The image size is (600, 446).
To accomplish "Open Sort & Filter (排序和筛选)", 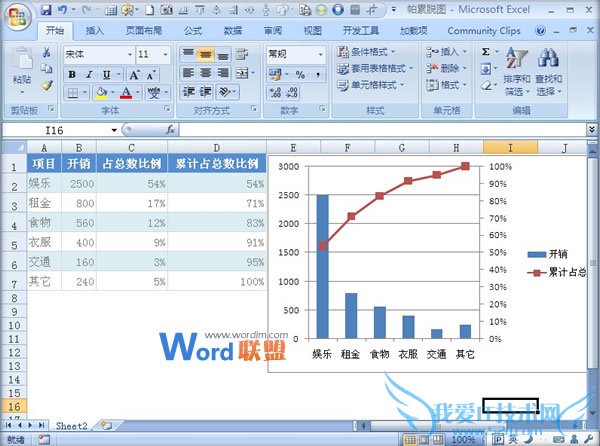I will pos(517,72).
